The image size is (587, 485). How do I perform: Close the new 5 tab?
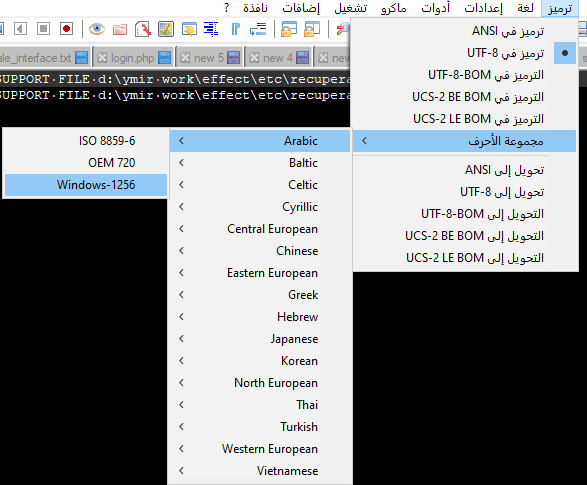(185, 58)
